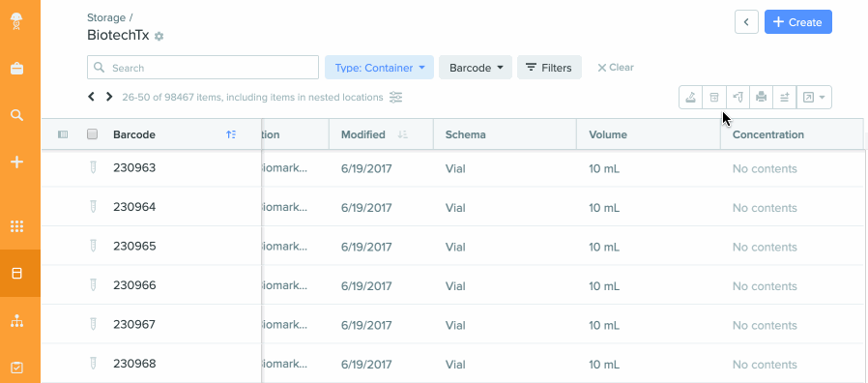Open the display options sliders icon beside item count

click(x=395, y=98)
